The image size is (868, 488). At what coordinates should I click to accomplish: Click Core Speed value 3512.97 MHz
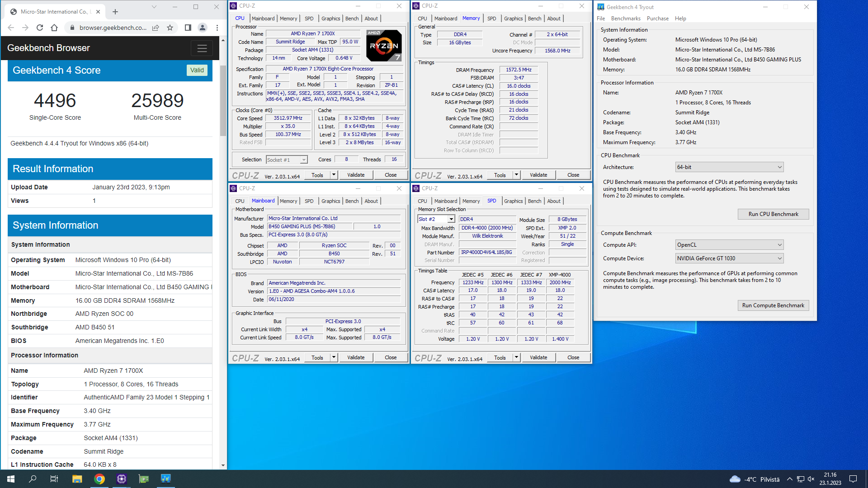pyautogui.click(x=288, y=118)
